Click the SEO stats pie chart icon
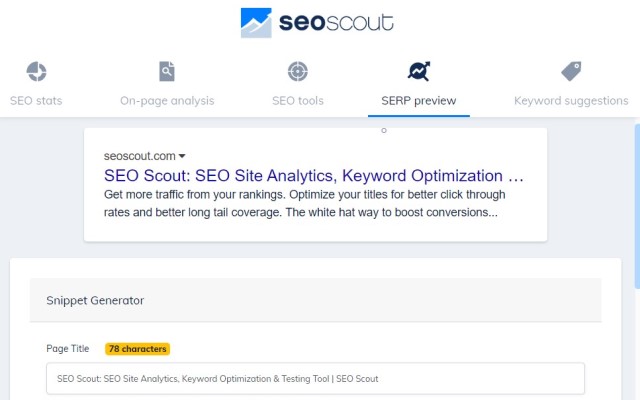 (36, 72)
